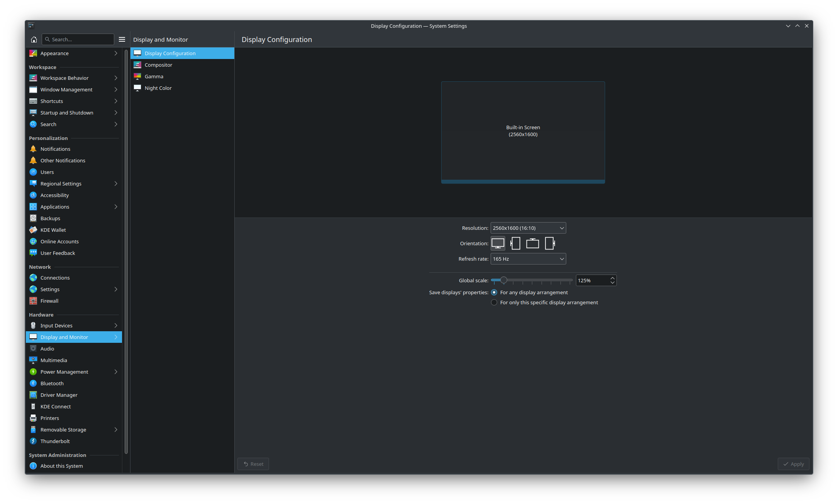This screenshot has width=838, height=504.
Task: Open the Compositor page
Action: click(x=158, y=65)
